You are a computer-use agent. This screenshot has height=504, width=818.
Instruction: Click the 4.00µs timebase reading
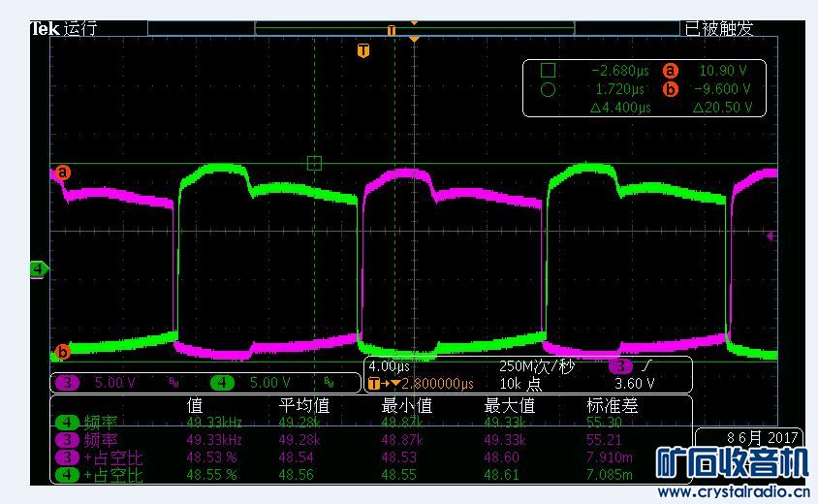(389, 366)
